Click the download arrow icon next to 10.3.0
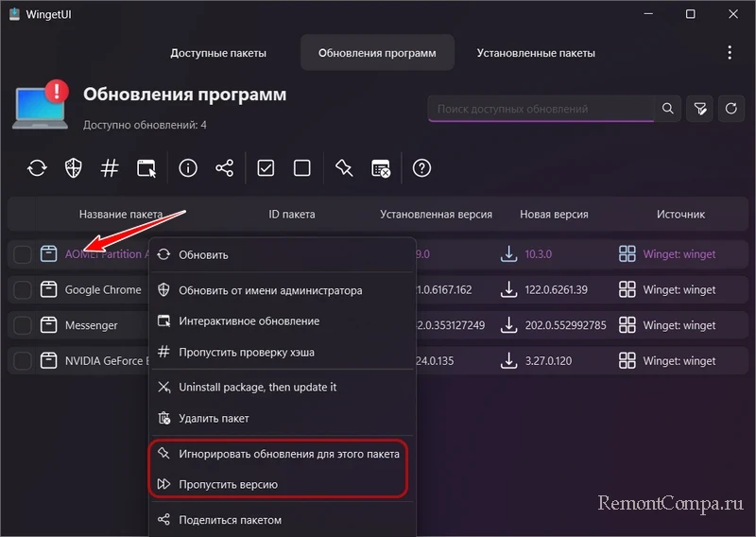 coord(508,253)
